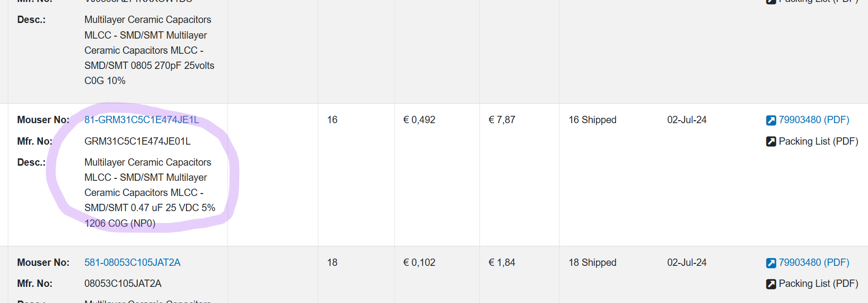Click the 16 Shipped status text
The width and height of the screenshot is (868, 303).
[593, 120]
